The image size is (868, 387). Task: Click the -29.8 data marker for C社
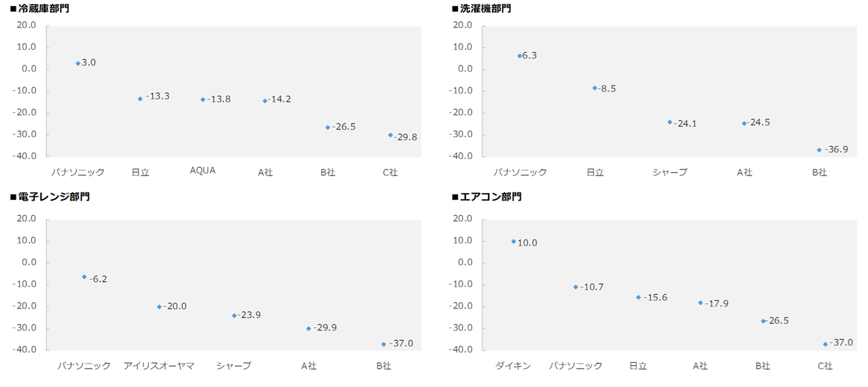(x=390, y=135)
